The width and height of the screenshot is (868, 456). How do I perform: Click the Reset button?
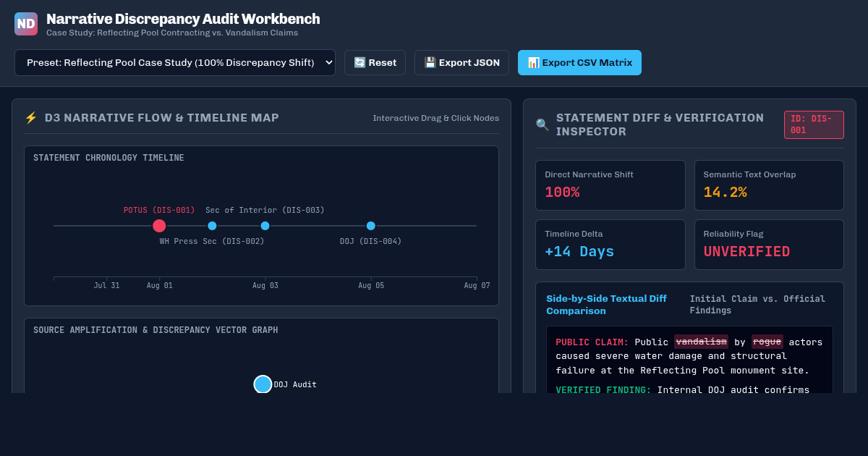[375, 63]
